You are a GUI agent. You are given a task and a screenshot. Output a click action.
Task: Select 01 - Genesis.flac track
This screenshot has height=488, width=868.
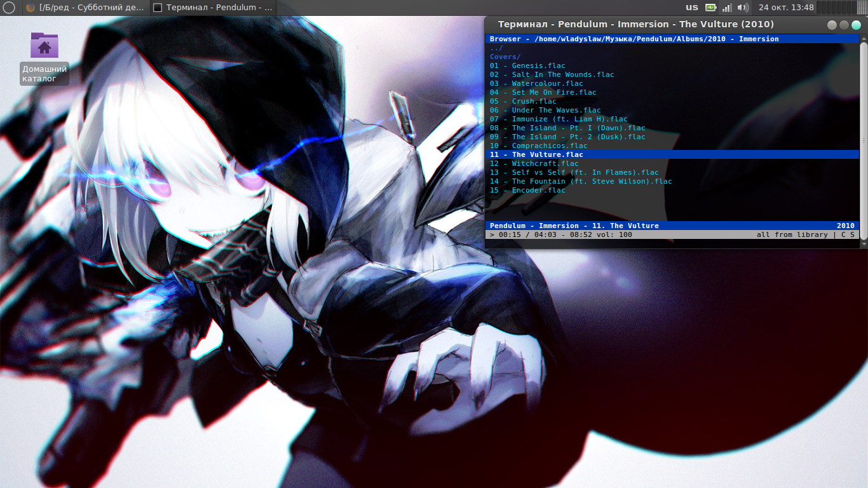click(527, 65)
